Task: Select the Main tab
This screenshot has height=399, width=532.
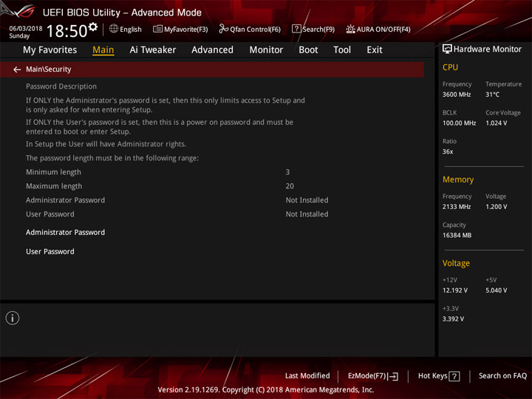Action: [x=103, y=50]
